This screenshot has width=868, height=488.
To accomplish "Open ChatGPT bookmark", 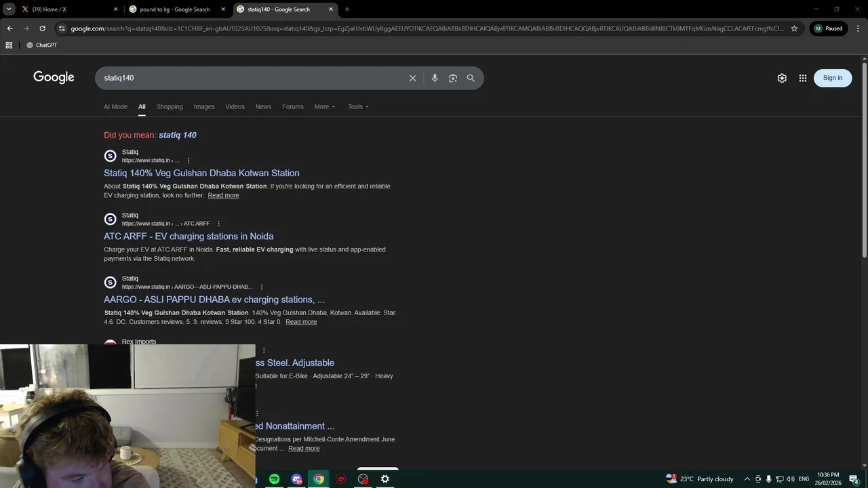I will 41,45.
